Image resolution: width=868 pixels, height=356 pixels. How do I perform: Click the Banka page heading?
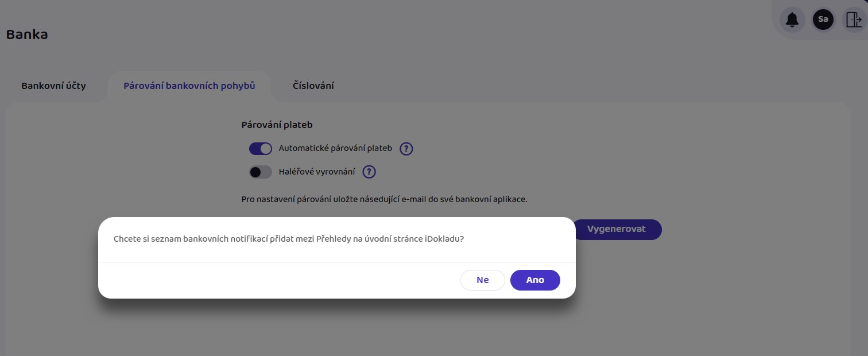click(27, 35)
